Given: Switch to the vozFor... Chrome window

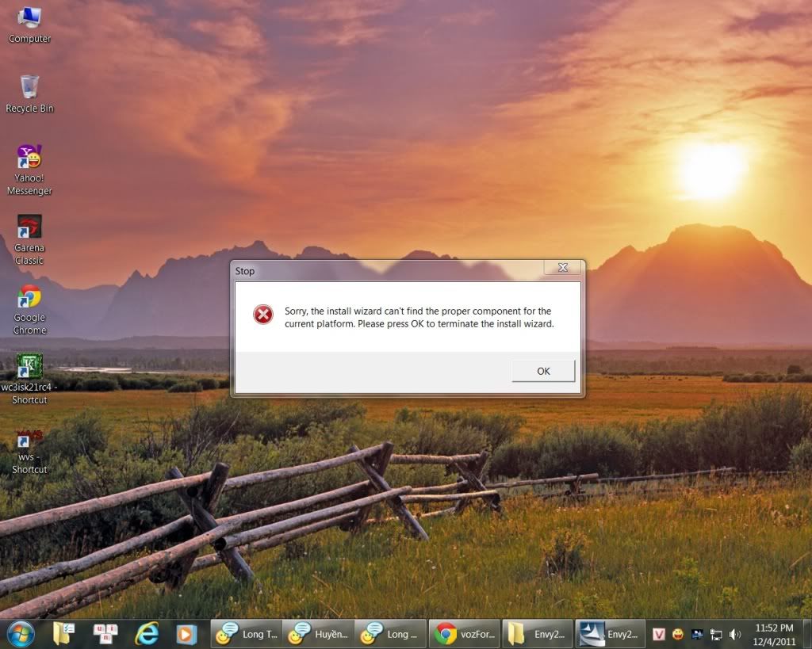Looking at the screenshot, I should (x=465, y=634).
